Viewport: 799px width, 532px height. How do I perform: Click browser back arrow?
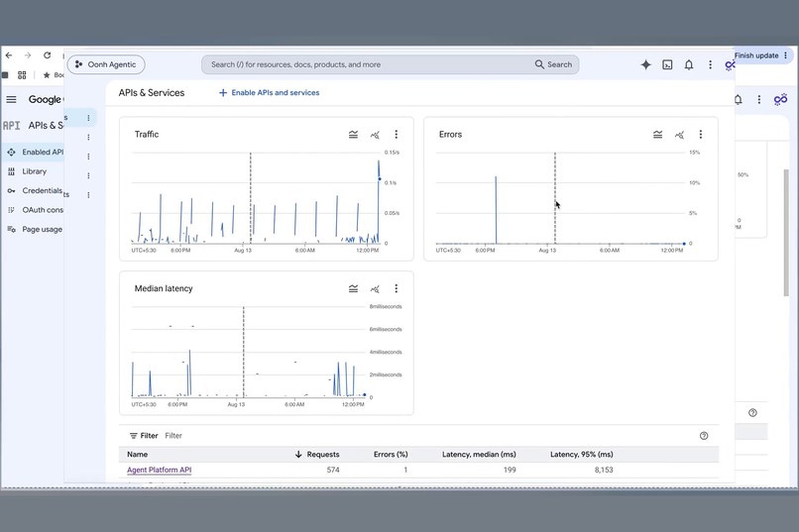pyautogui.click(x=9, y=55)
